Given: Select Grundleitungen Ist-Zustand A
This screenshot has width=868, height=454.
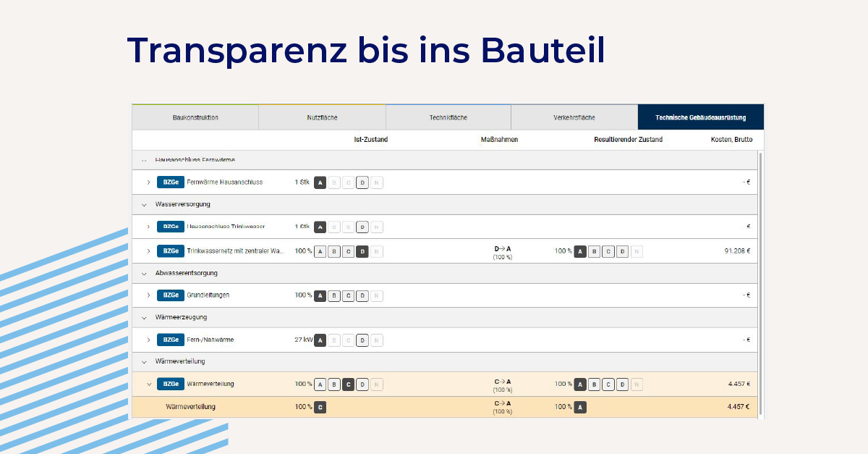Looking at the screenshot, I should pyautogui.click(x=320, y=295).
